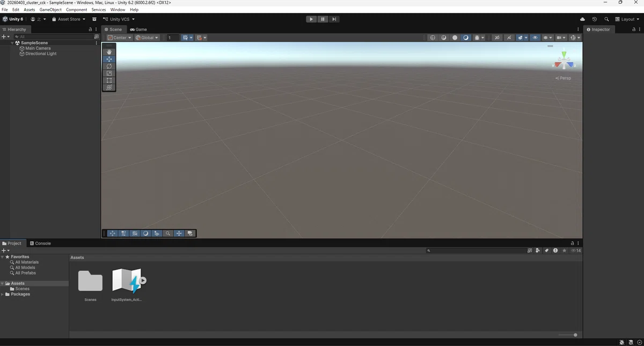Select the Scale tool
The height and width of the screenshot is (346, 644).
[x=109, y=73]
